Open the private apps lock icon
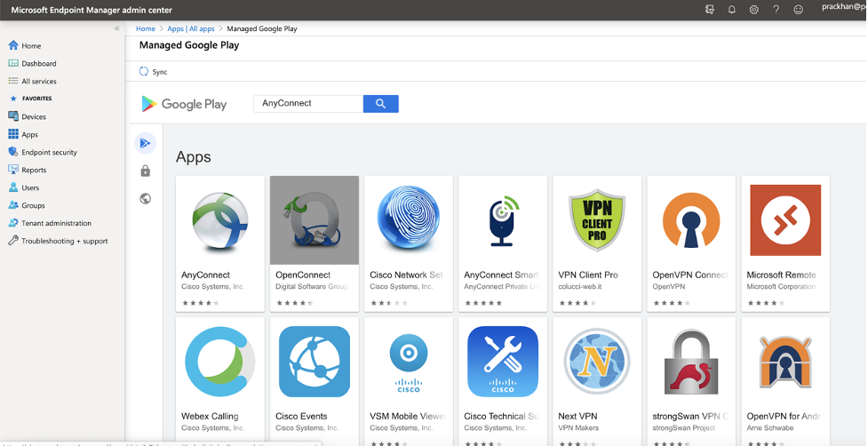 click(x=146, y=171)
